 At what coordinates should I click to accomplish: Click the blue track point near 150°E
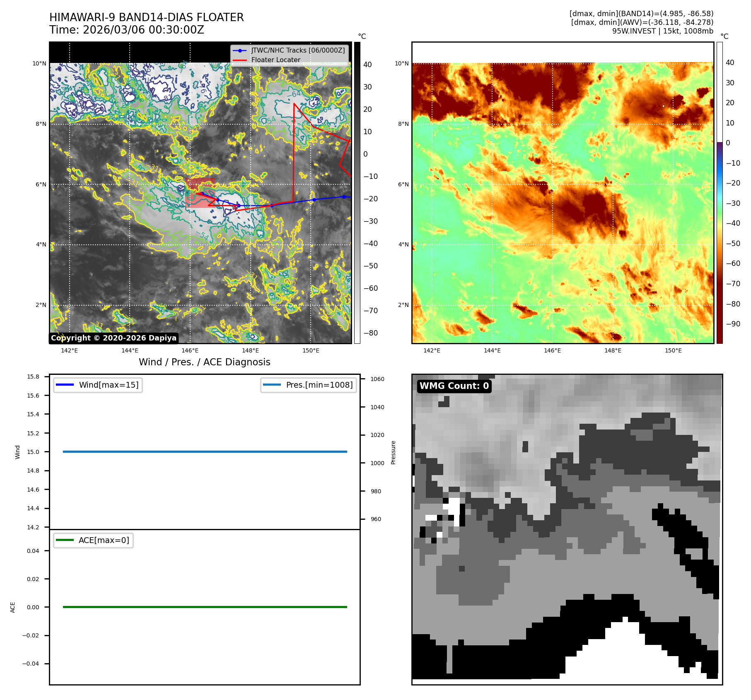314,200
